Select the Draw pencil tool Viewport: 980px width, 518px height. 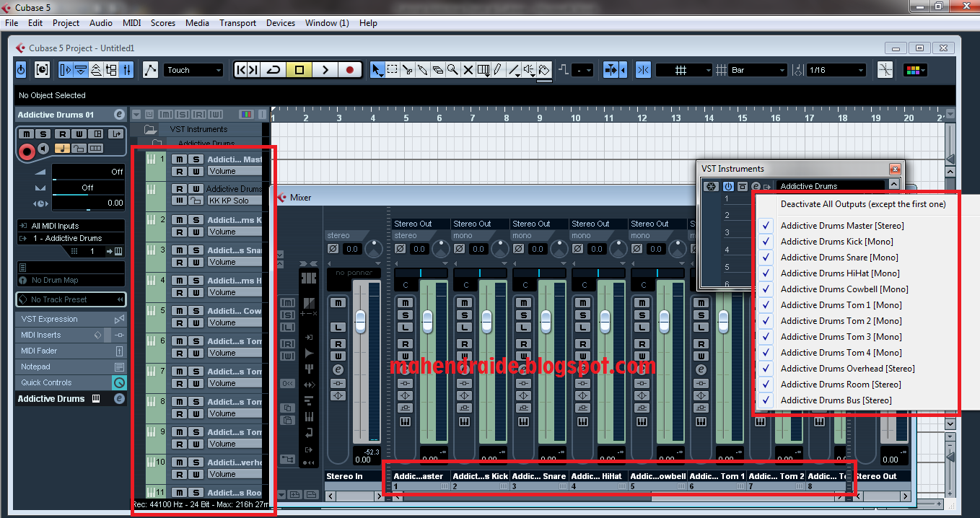coord(498,70)
